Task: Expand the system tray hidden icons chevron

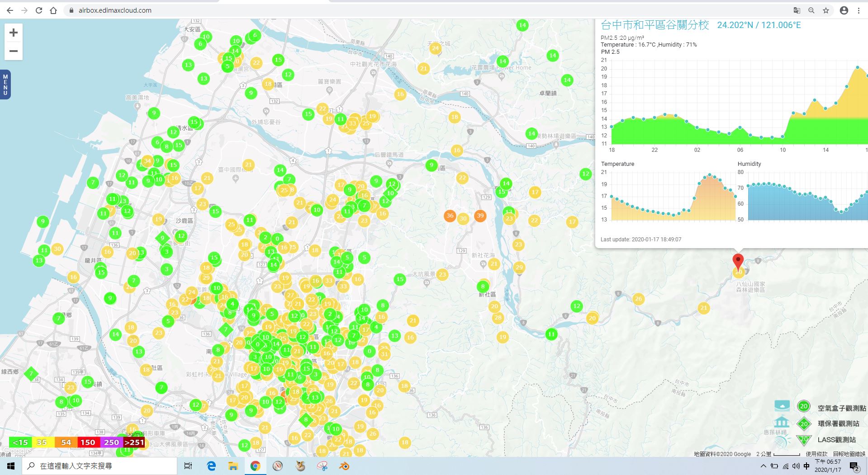Action: point(764,466)
